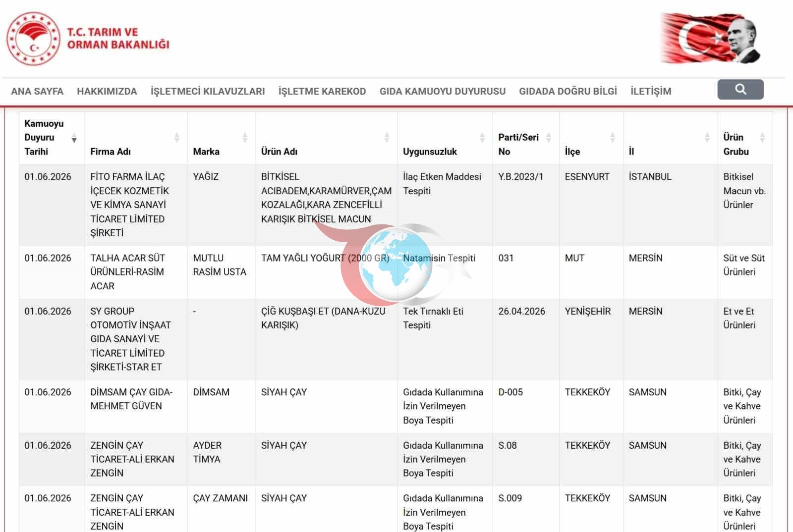Click the Natamisin Tespiti cell

coord(445,272)
